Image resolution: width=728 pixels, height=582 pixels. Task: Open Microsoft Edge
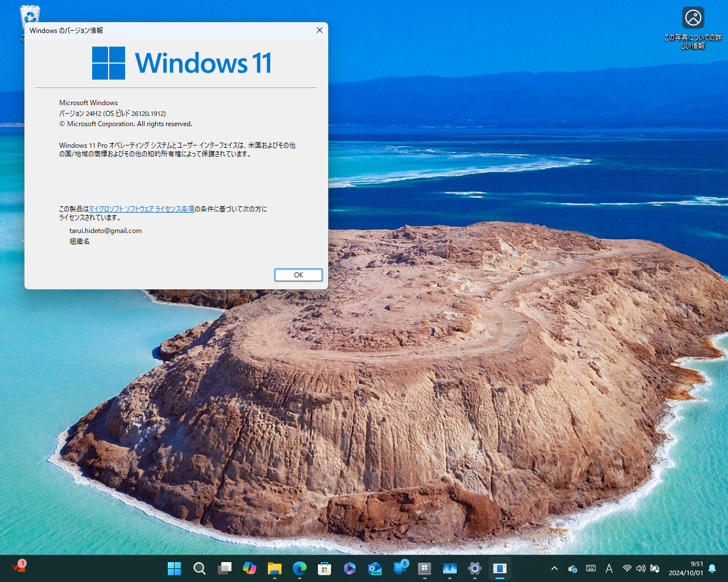[x=300, y=568]
